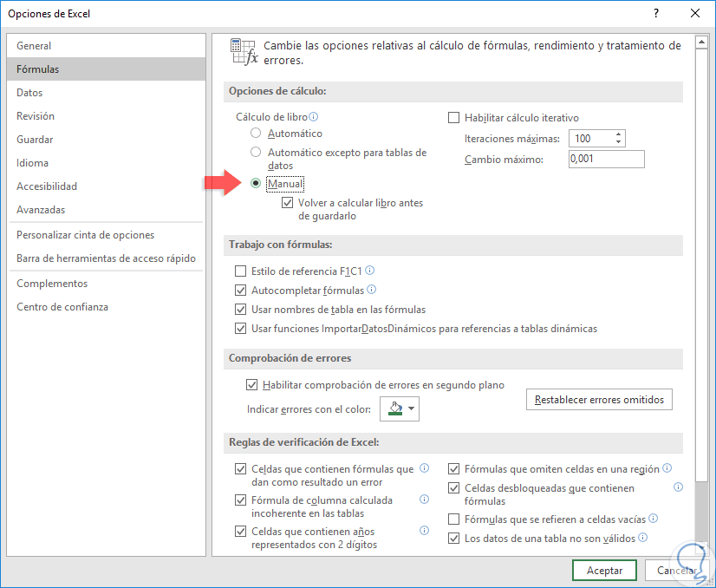
Task: Open the Accesibilidad options category
Action: pos(107,186)
